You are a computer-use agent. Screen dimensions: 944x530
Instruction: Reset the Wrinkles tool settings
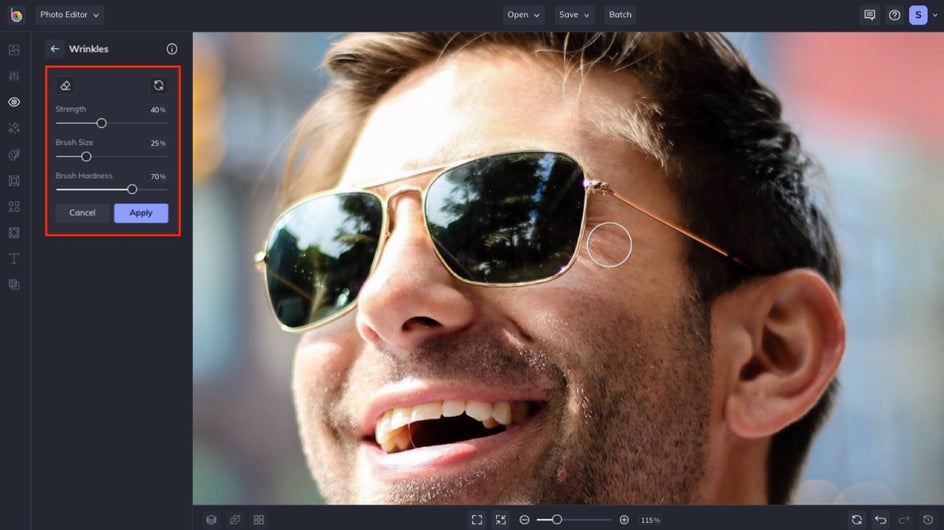click(x=158, y=85)
